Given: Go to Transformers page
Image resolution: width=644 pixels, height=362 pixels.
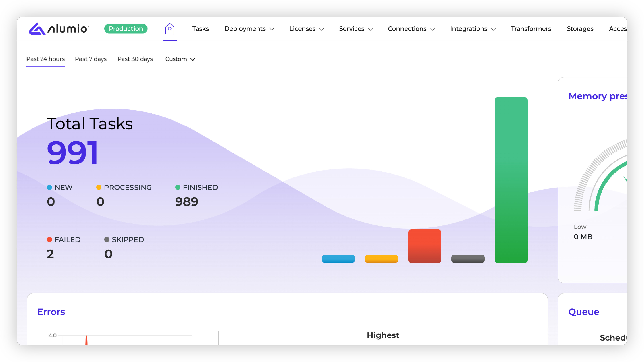Looking at the screenshot, I should pyautogui.click(x=531, y=29).
